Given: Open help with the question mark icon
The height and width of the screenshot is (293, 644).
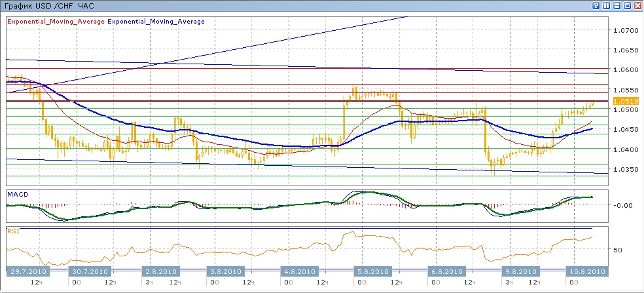Looking at the screenshot, I should pyautogui.click(x=596, y=5).
